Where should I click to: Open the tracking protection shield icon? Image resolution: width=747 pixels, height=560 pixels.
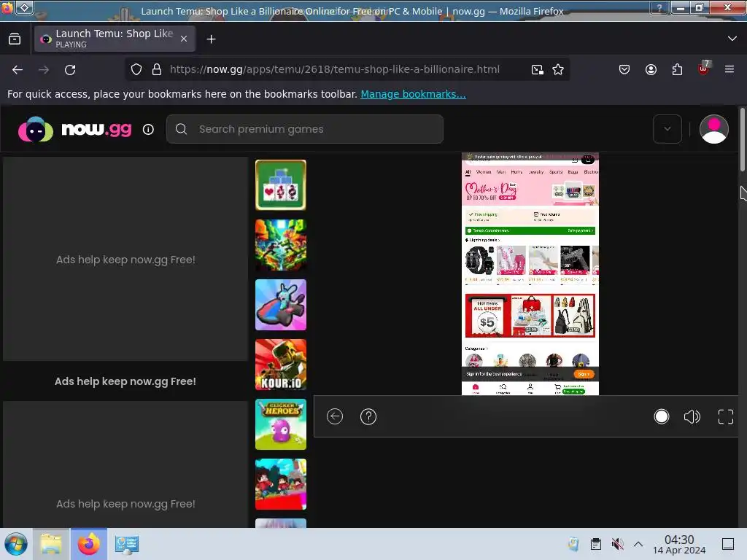pyautogui.click(x=136, y=69)
